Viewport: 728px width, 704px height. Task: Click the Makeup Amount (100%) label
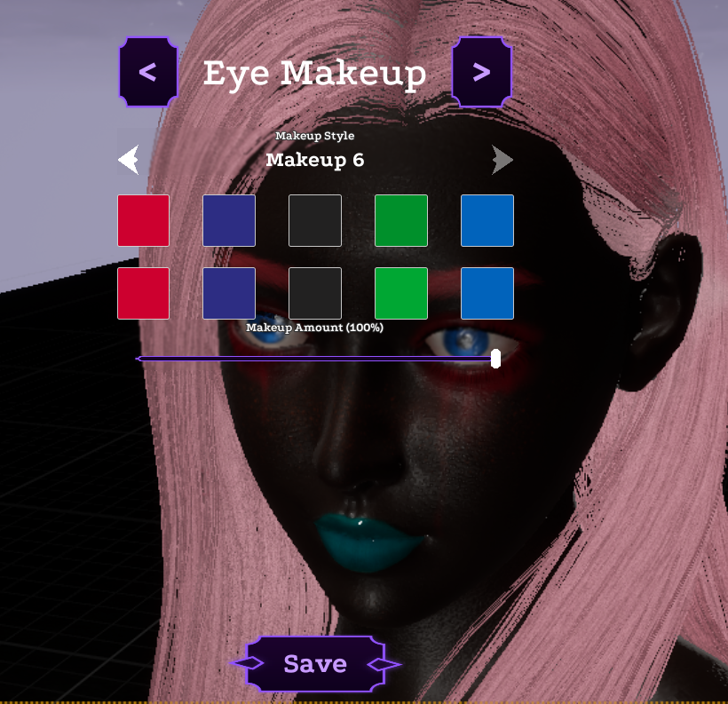tap(315, 328)
